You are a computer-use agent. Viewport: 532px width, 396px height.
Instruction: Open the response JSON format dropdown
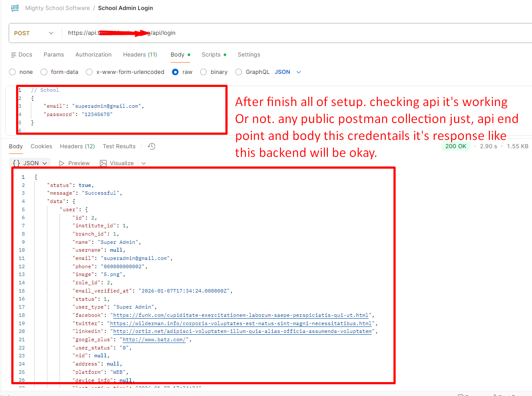[30, 163]
